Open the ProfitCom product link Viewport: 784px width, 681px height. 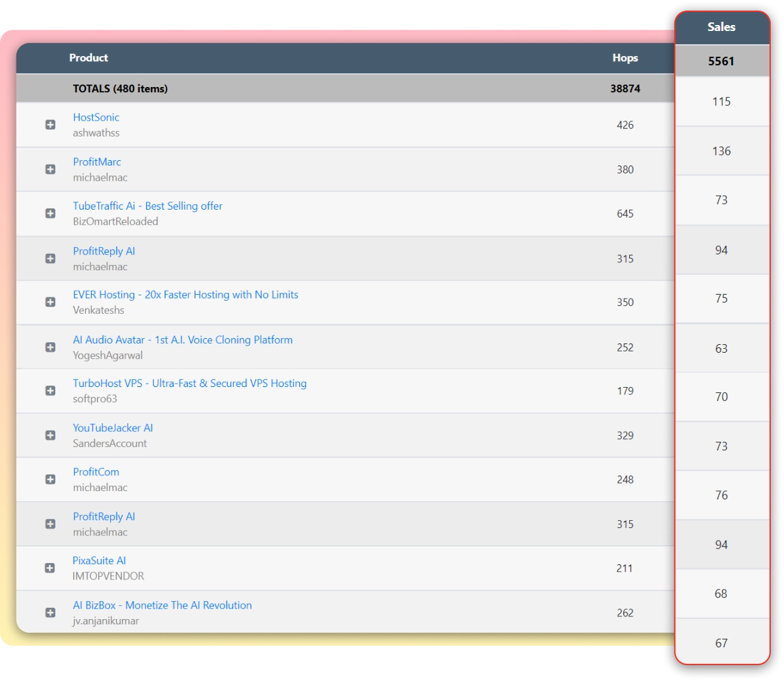[96, 472]
